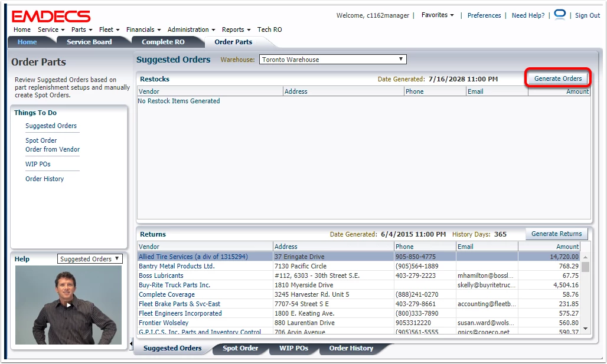Screen dimensions: 607x364
Task: Select Frontier Wolseley vendor row
Action: [x=359, y=323]
